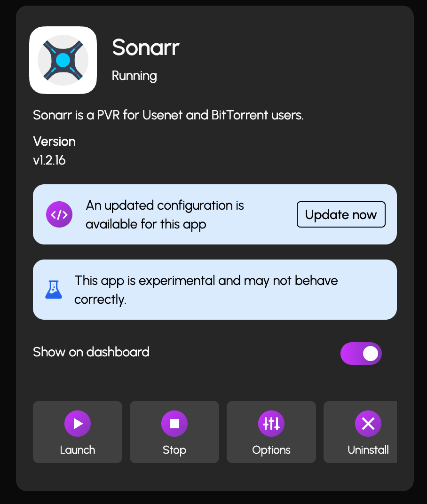Click the Sonarr title heading
Viewport: 427px width, 504px height.
146,47
